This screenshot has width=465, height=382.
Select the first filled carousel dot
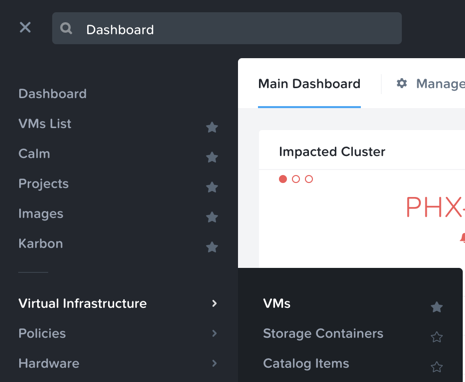click(x=283, y=179)
